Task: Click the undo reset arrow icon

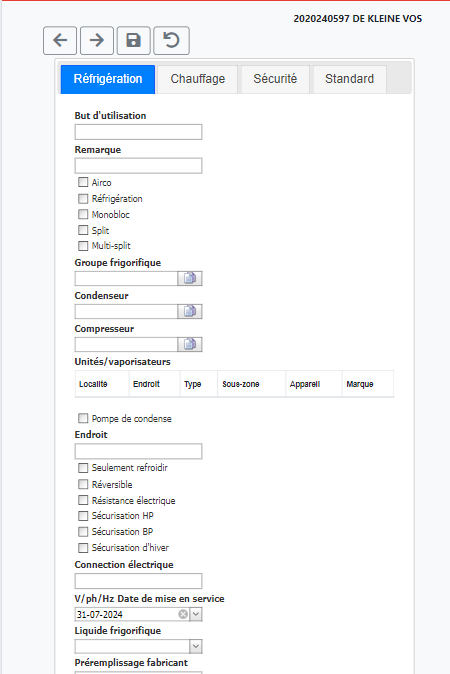Action: coord(171,40)
